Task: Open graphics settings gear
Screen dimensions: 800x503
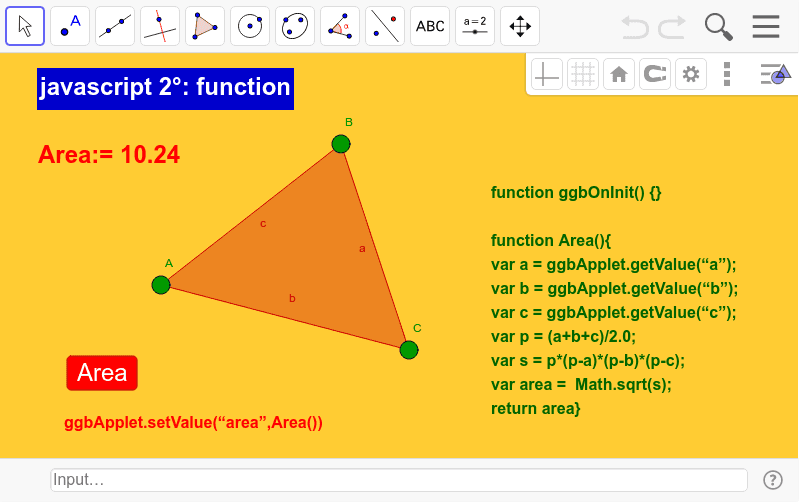Action: [691, 74]
